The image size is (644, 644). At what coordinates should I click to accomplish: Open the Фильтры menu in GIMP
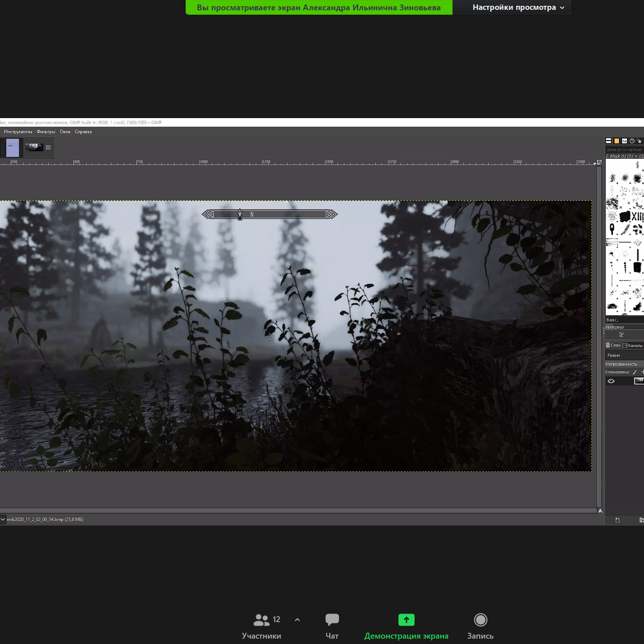click(46, 131)
